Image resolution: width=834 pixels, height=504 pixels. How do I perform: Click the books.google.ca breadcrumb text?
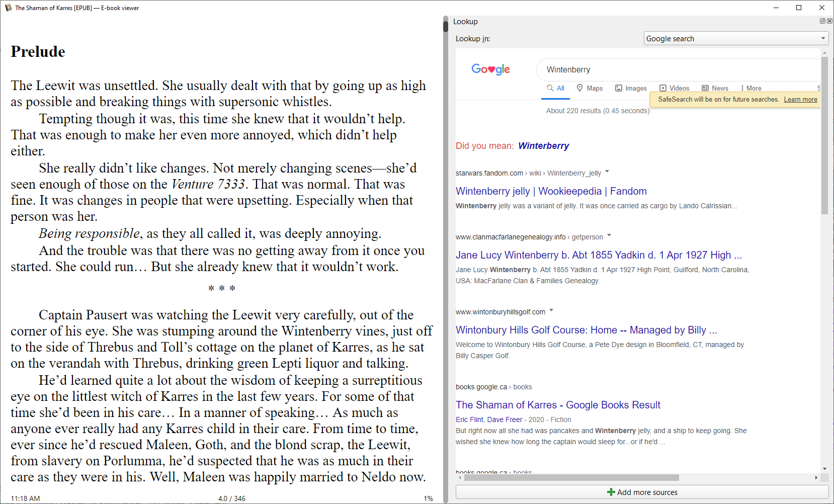[x=493, y=387]
